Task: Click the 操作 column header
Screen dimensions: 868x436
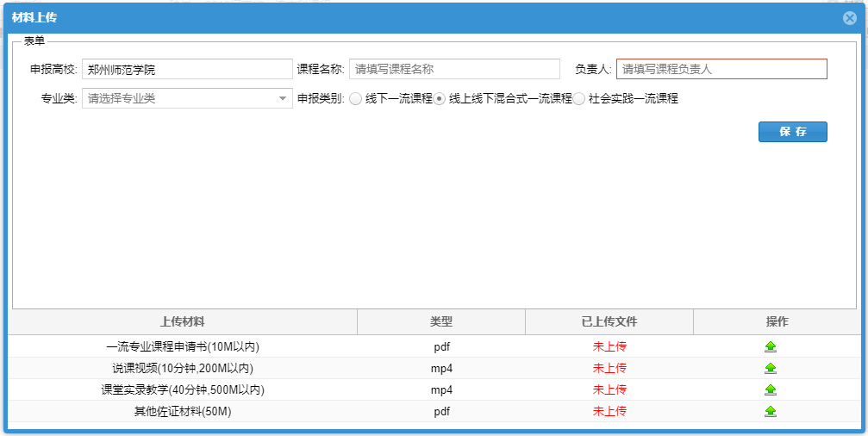Action: pyautogui.click(x=777, y=322)
